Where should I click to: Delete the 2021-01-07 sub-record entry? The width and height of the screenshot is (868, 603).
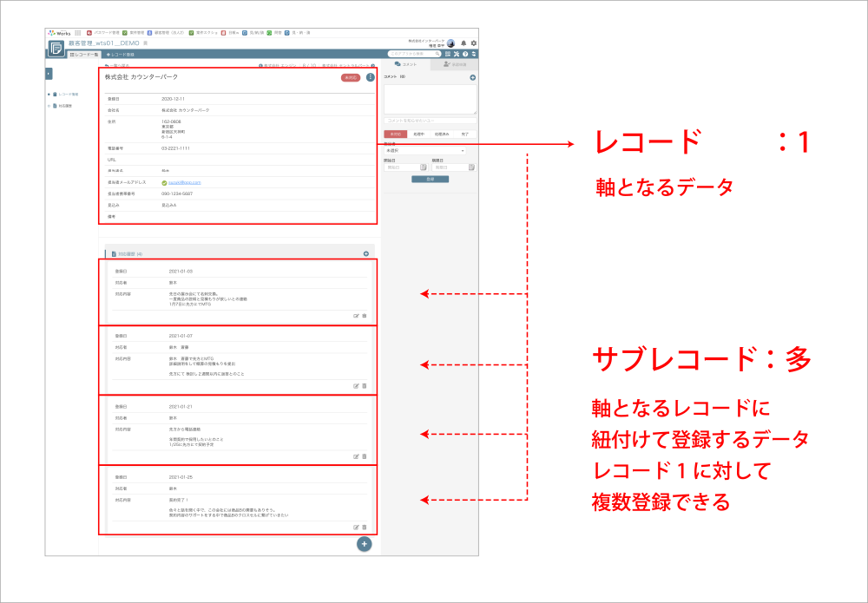coord(365,385)
